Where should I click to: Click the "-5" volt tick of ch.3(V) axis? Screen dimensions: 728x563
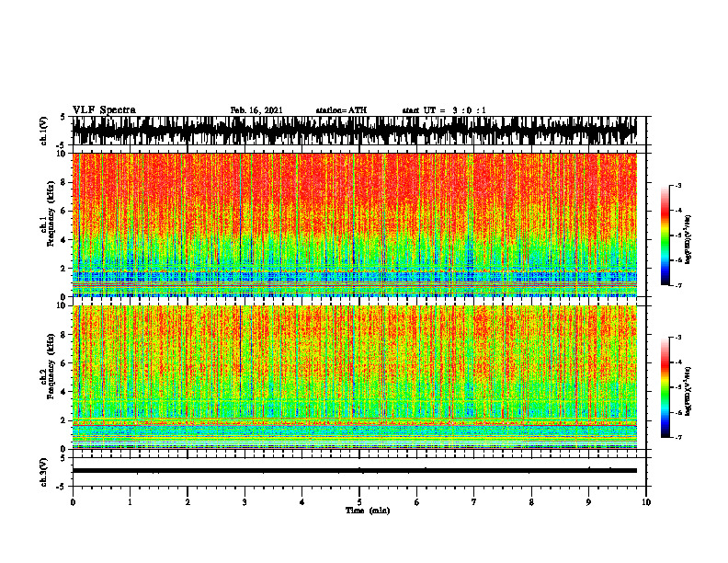click(x=62, y=487)
